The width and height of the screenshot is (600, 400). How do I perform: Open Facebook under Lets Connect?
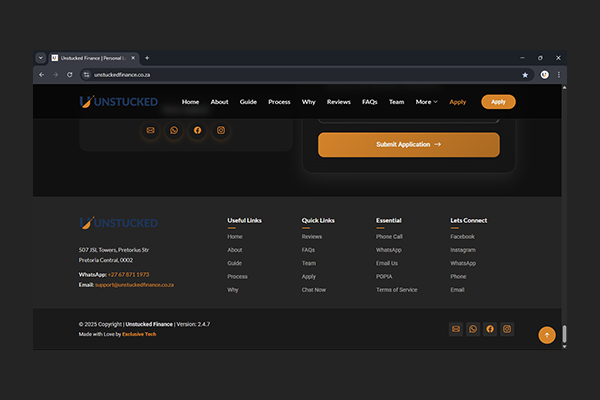click(x=462, y=237)
